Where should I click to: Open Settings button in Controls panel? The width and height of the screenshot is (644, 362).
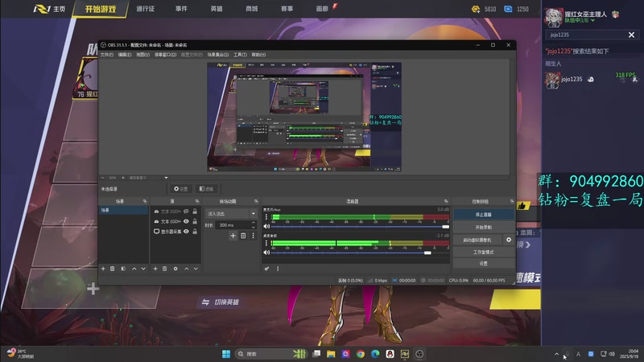pos(484,263)
